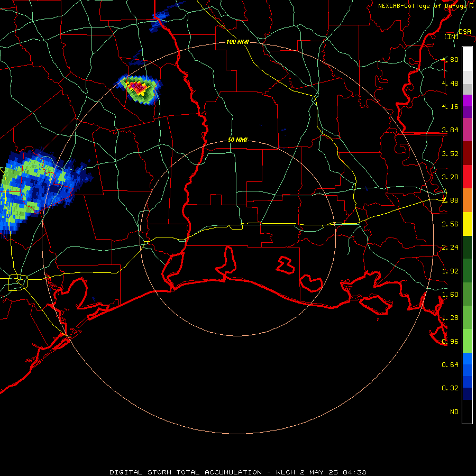Click the yellow legend swatch
Screen dimensions: 476x476
coord(467,224)
